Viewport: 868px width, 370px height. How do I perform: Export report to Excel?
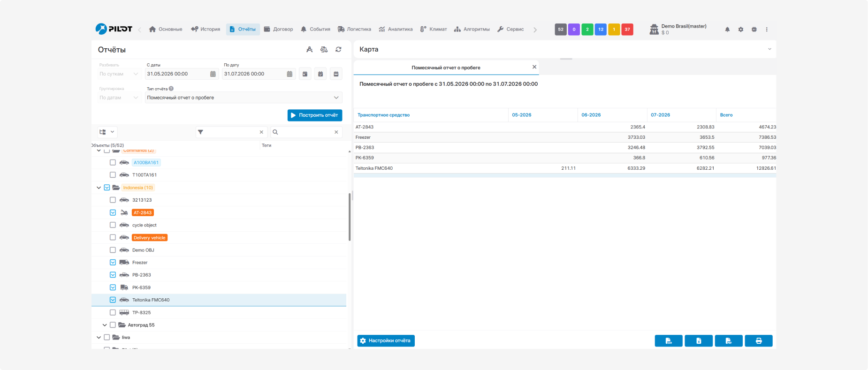click(699, 341)
